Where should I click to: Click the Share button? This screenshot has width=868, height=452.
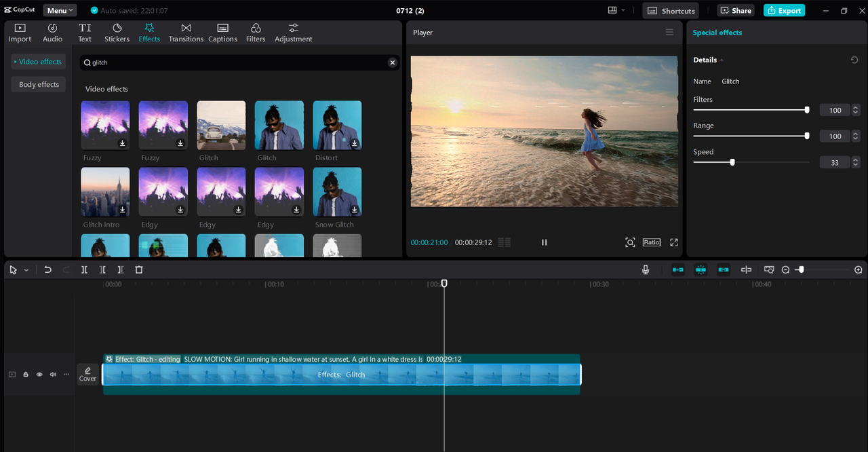coord(736,10)
